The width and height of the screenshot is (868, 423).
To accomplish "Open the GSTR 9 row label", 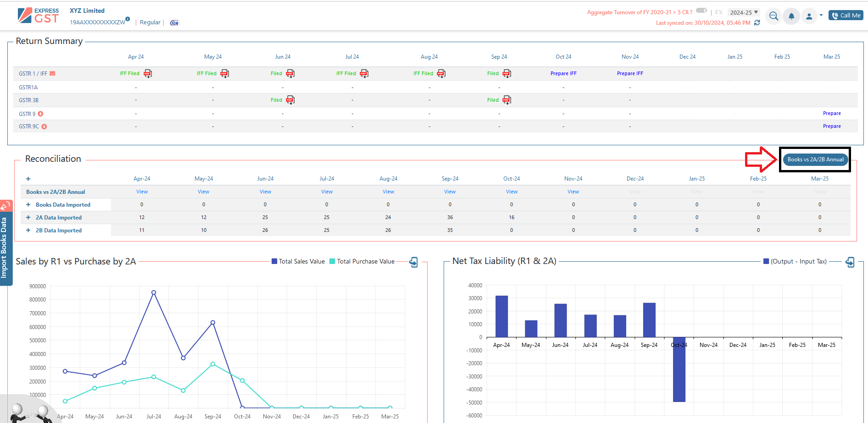I will pyautogui.click(x=27, y=114).
